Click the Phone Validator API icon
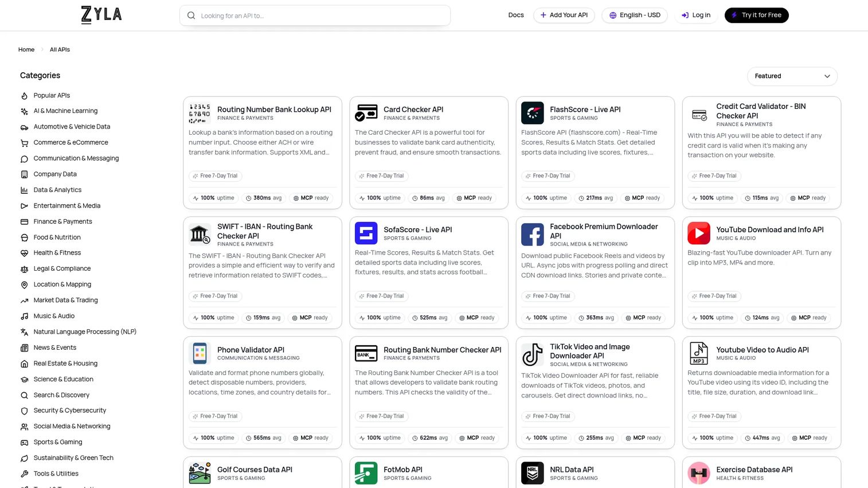Viewport: 868px width, 488px height. [x=200, y=354]
